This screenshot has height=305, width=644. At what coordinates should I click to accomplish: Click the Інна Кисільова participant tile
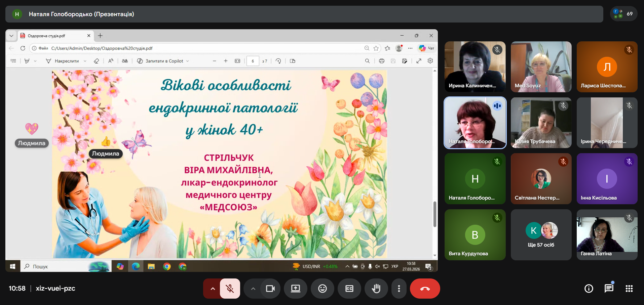click(607, 179)
